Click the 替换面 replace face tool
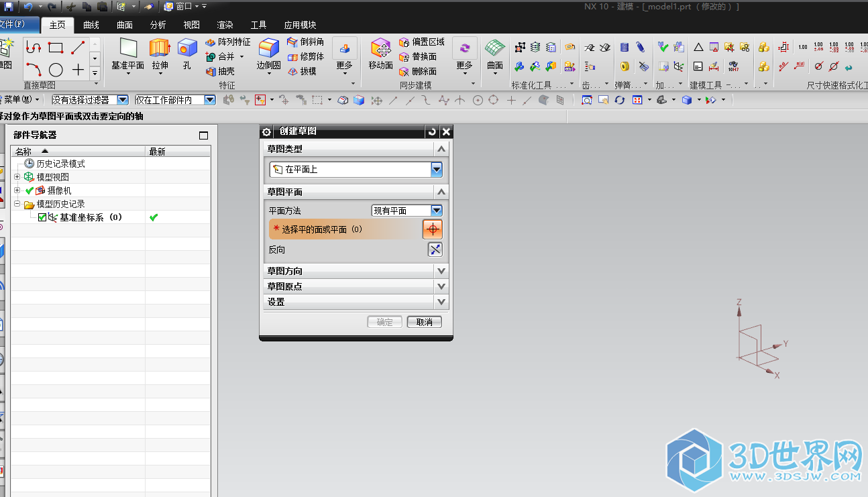The height and width of the screenshot is (497, 868). pyautogui.click(x=418, y=56)
